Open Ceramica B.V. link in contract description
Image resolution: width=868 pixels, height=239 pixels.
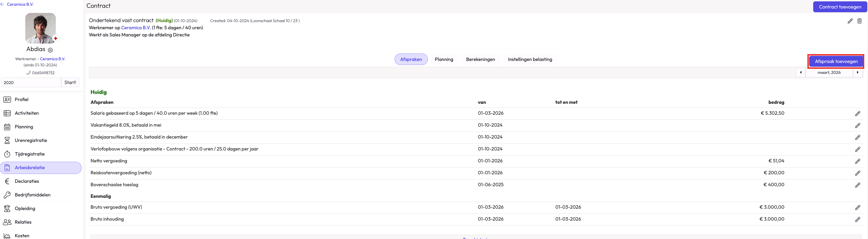136,28
